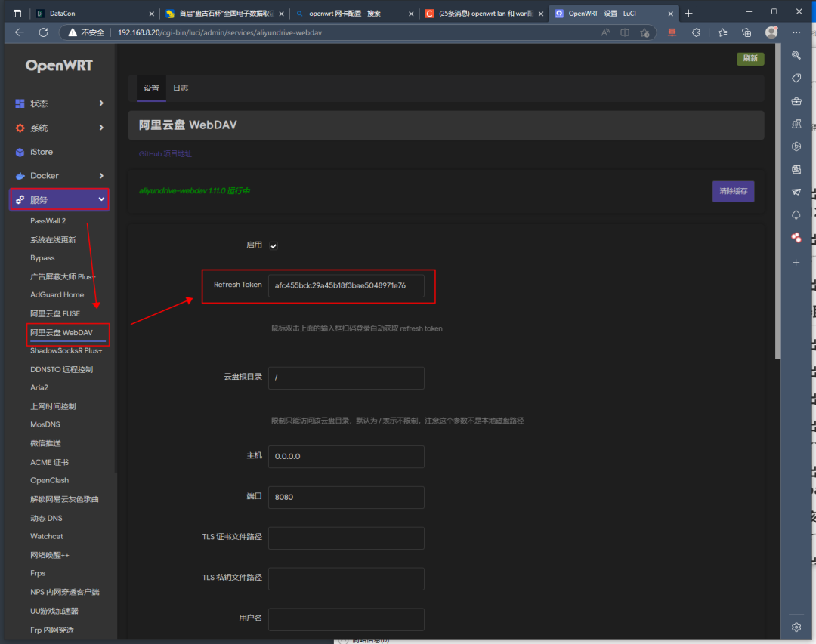This screenshot has width=816, height=644.
Task: Switch to the openwrt lan 和 wan tab
Action: coord(486,14)
